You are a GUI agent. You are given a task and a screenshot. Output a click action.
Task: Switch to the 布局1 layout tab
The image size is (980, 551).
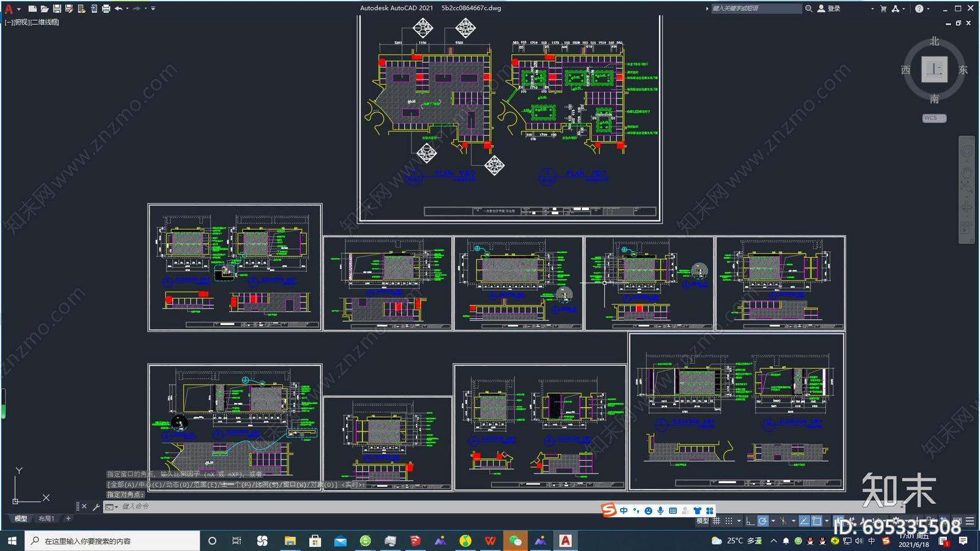point(47,519)
